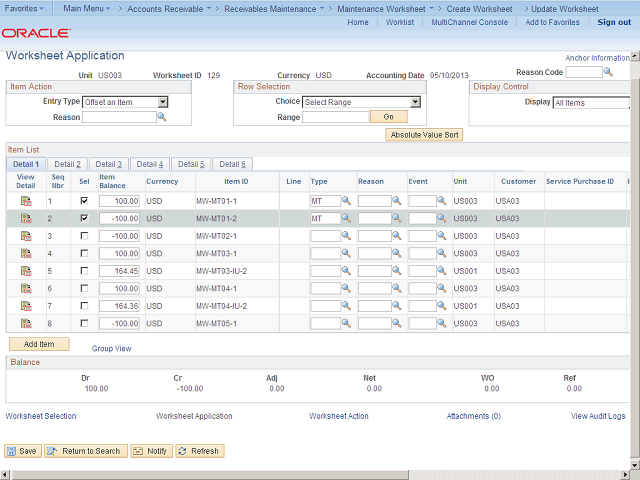Open the Worksheet Selection link
Viewport: 640px width, 480px height.
click(41, 416)
